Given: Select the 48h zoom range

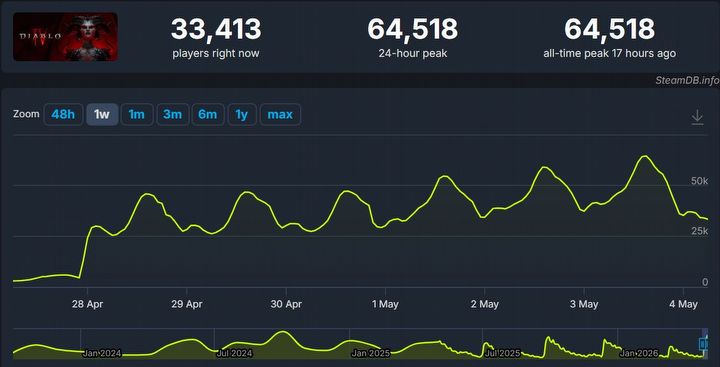Looking at the screenshot, I should click(63, 114).
